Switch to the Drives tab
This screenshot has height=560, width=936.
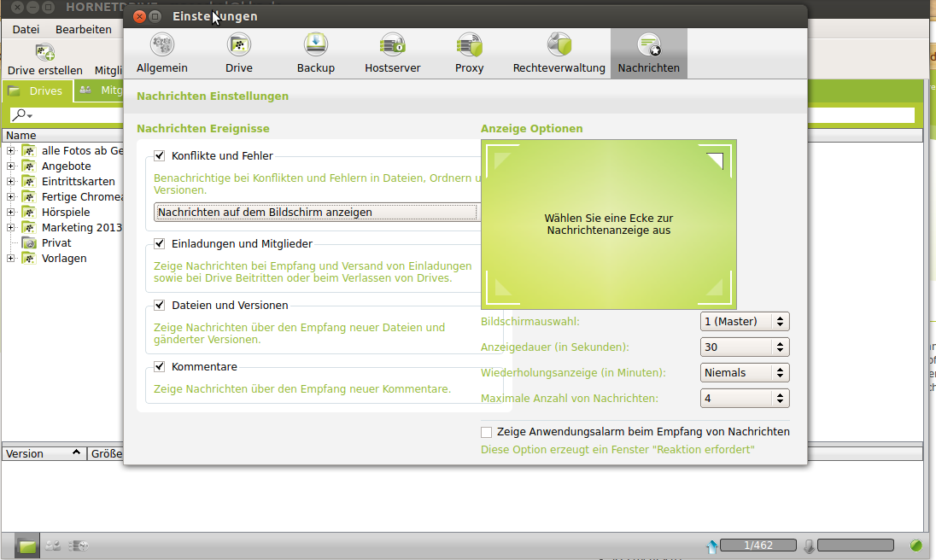[x=37, y=90]
